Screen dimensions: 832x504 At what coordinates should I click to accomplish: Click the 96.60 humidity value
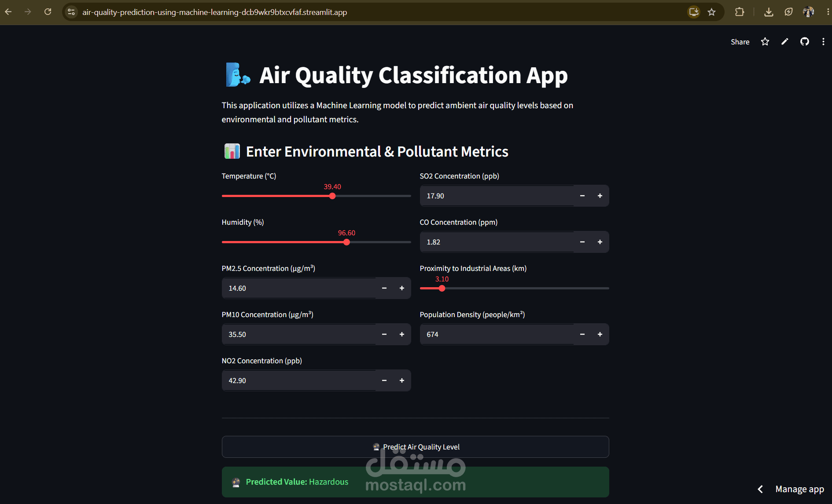click(x=346, y=233)
